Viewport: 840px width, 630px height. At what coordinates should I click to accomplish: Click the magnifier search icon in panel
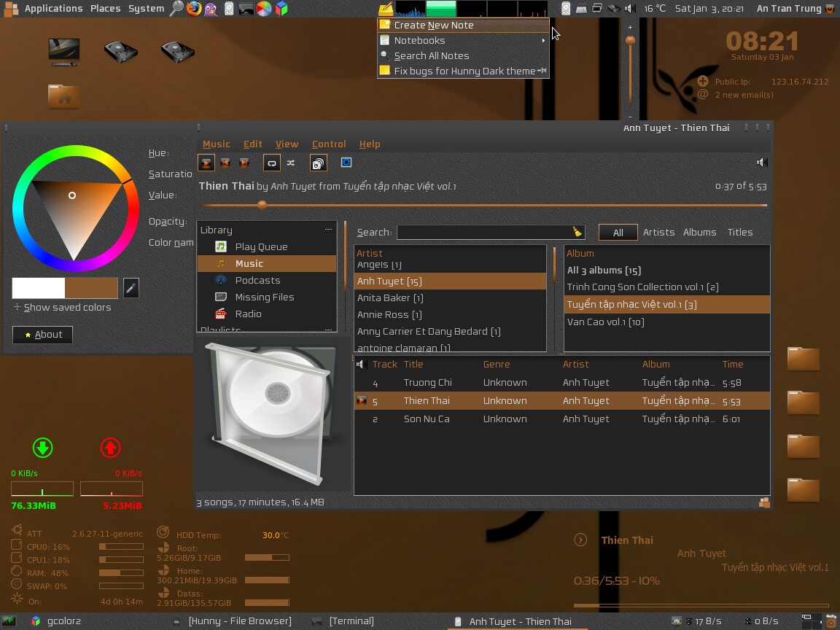[176, 9]
